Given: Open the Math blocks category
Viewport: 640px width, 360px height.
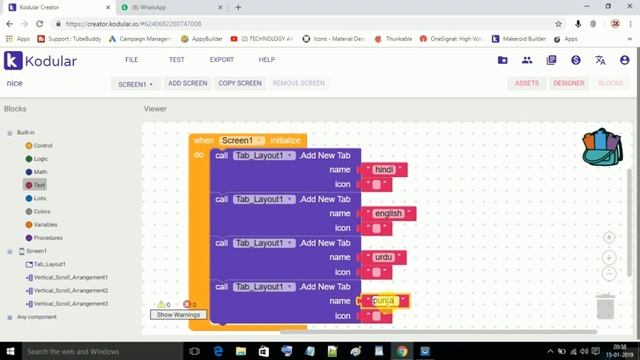Looking at the screenshot, I should pos(36,172).
